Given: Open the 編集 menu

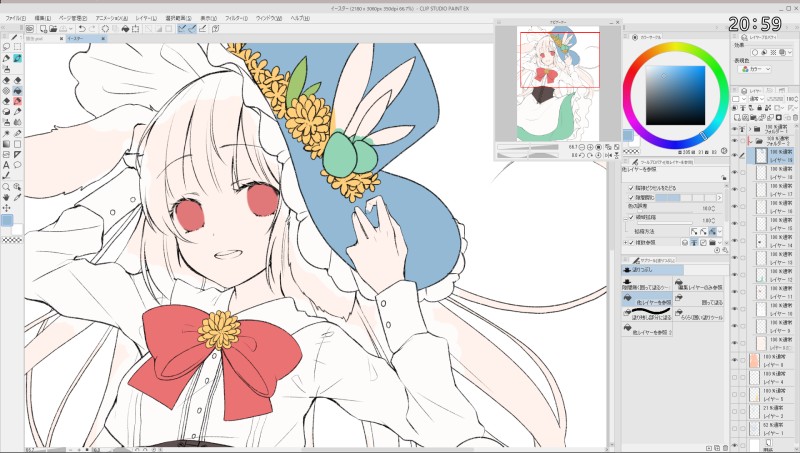Looking at the screenshot, I should click(42, 18).
